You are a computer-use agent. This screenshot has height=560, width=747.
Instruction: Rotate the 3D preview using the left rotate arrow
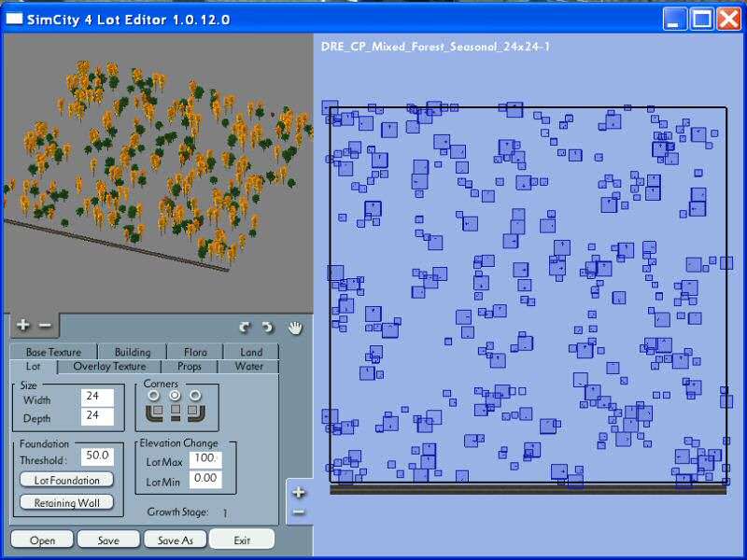pyautogui.click(x=245, y=328)
